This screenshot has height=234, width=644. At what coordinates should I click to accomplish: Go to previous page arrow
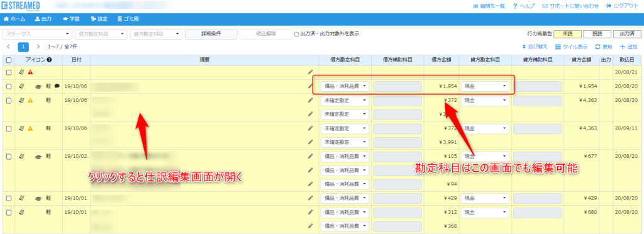point(8,47)
